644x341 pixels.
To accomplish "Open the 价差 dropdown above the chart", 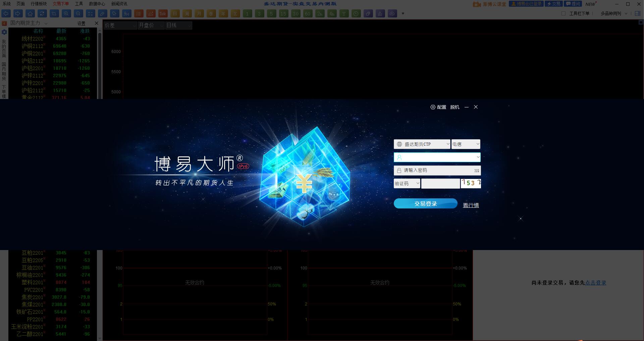I will tap(120, 25).
